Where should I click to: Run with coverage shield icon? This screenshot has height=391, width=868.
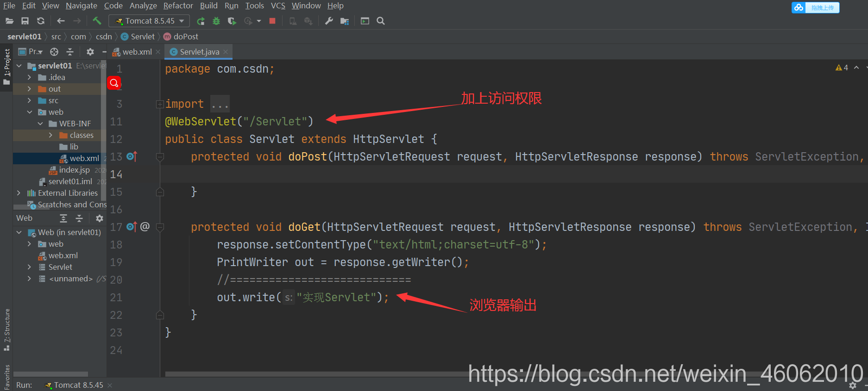click(232, 21)
